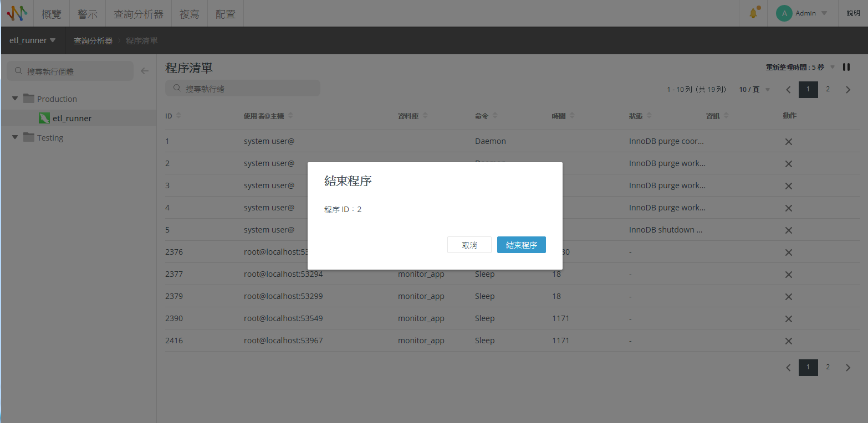Open the etl_runner instance selector dropdown
This screenshot has height=423, width=868.
[33, 40]
